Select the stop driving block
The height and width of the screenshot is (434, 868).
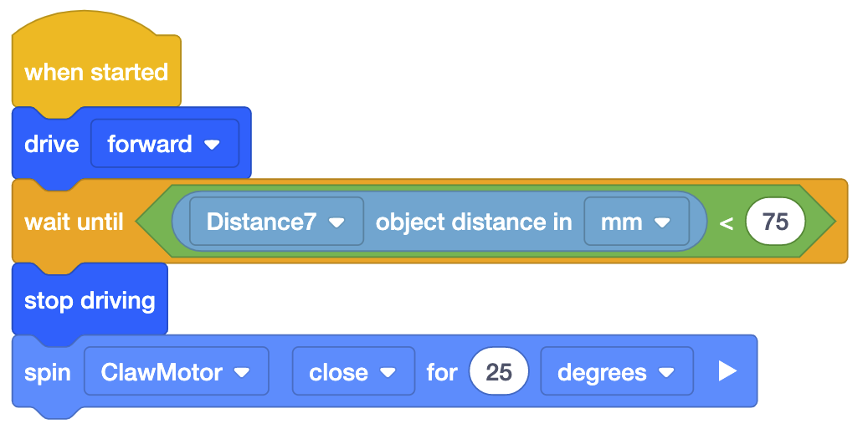tap(90, 301)
